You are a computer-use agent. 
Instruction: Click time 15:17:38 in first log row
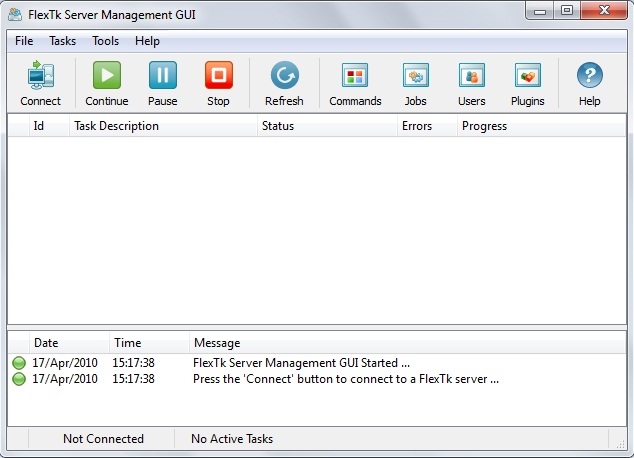[133, 363]
